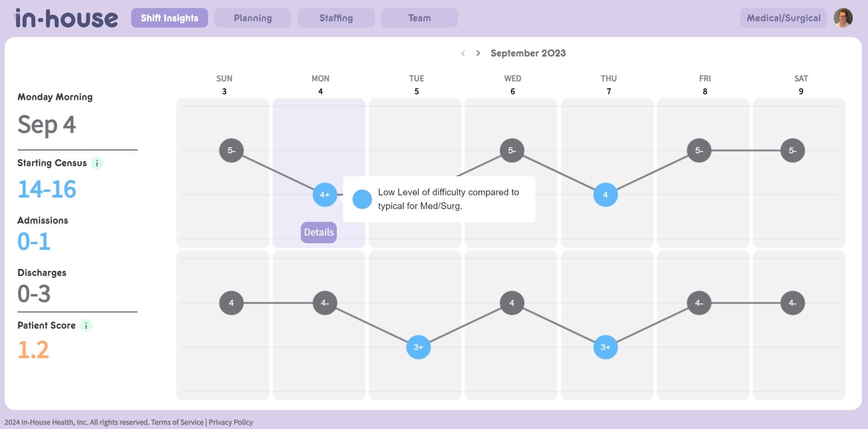
Task: Advance to October using the right chevron
Action: click(x=478, y=53)
